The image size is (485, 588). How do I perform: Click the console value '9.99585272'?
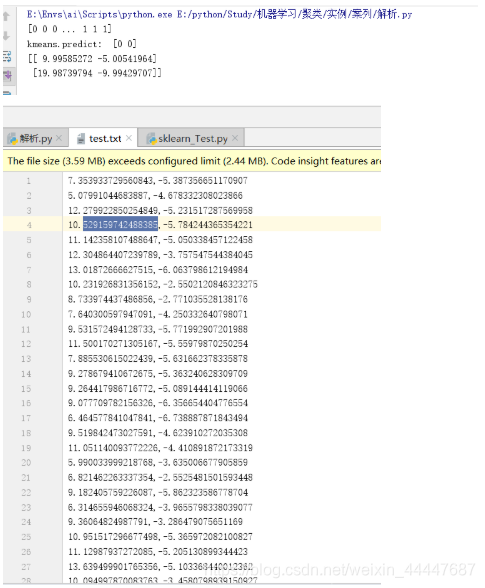click(68, 58)
